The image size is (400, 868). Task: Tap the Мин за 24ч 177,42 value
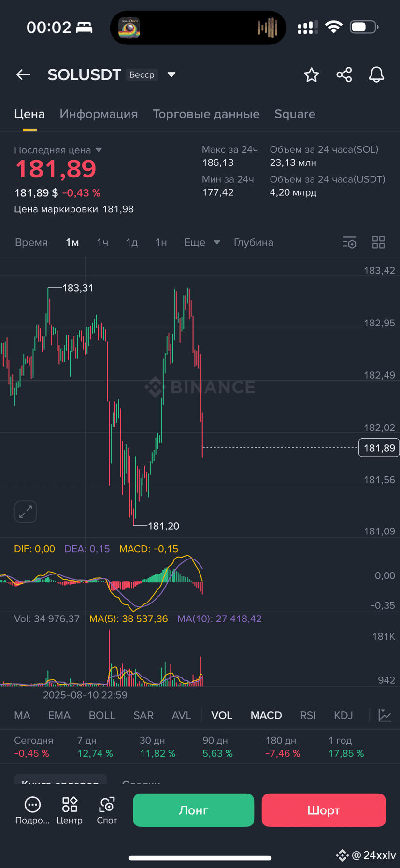[218, 192]
